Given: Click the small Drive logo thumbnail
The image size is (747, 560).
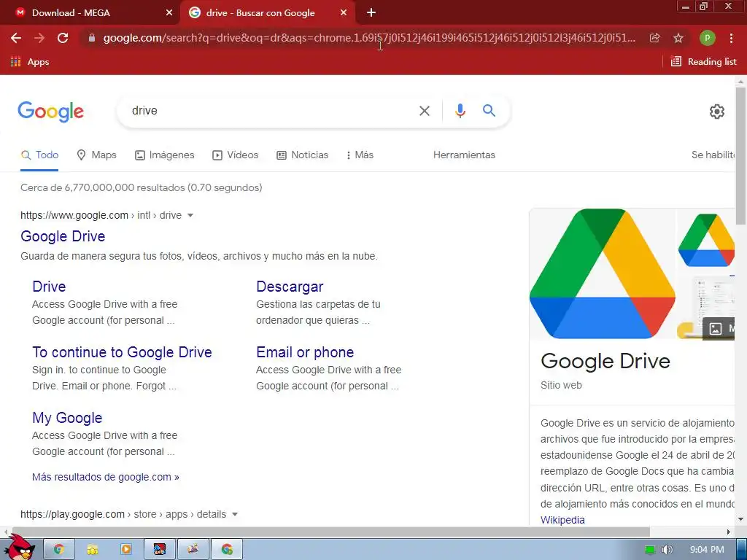Looking at the screenshot, I should click(x=706, y=241).
